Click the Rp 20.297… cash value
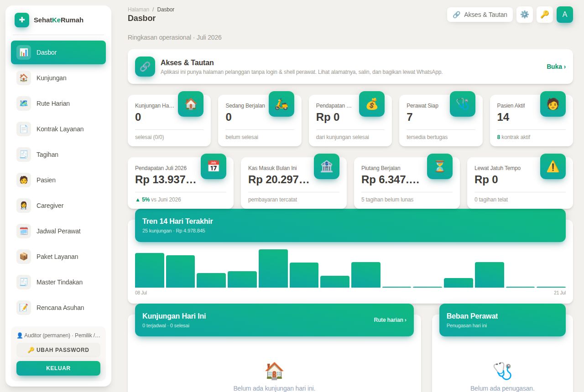Screen dimensions: 584x392 tap(279, 180)
